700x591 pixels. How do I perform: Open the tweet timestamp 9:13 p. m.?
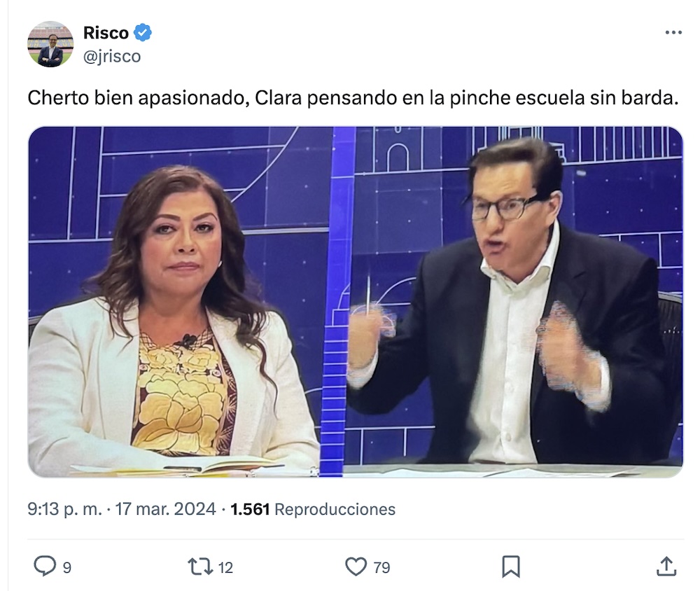64,509
